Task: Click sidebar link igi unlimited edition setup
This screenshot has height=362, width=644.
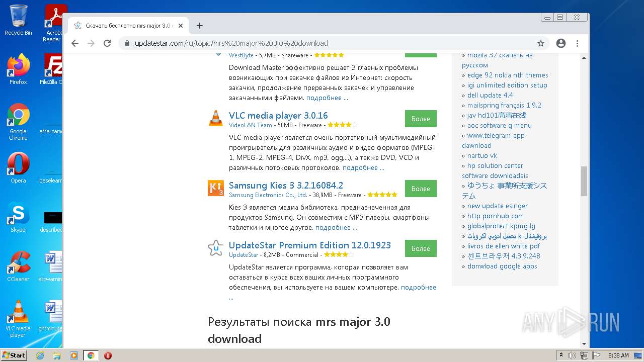Action: pyautogui.click(x=507, y=85)
